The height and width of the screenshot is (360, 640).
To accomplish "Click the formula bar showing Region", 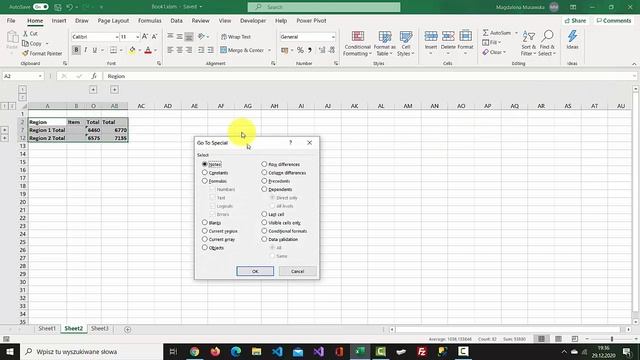I will point(369,76).
